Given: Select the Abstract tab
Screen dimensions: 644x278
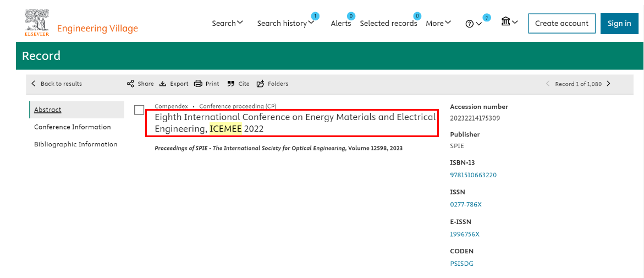Looking at the screenshot, I should pos(77,110).
